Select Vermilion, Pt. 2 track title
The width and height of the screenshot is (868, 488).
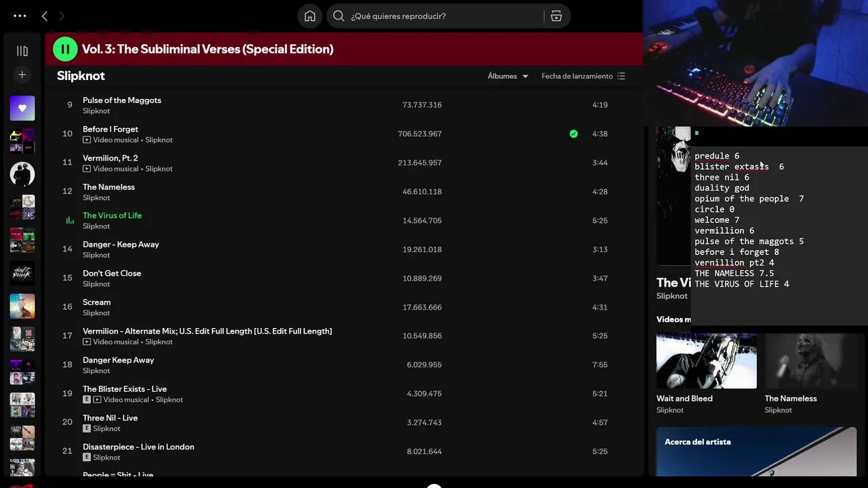click(x=110, y=158)
